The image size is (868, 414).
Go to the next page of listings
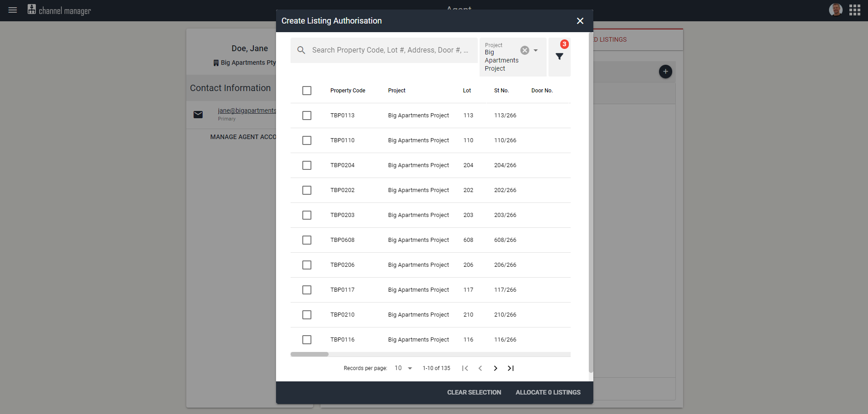click(495, 368)
